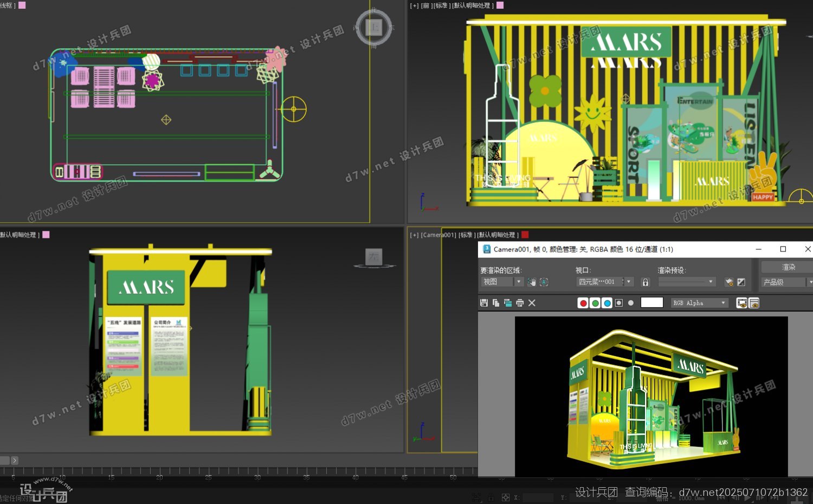This screenshot has width=813, height=504.
Task: Open the [前] view label menu
Action: [x=425, y=5]
